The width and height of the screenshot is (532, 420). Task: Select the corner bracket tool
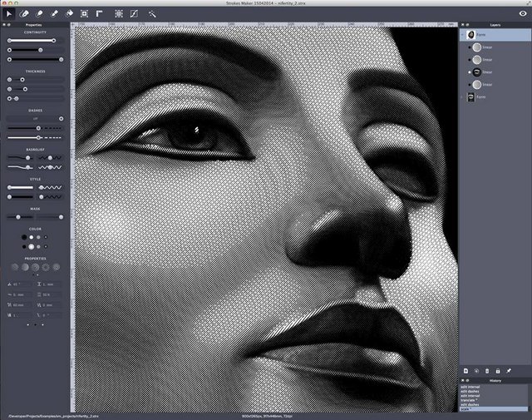99,13
